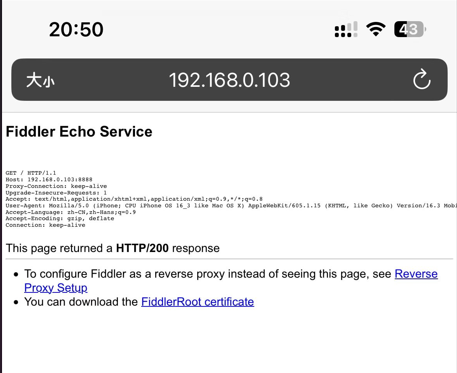The width and height of the screenshot is (457, 373).
Task: Open the 大小 text size menu
Action: [40, 80]
